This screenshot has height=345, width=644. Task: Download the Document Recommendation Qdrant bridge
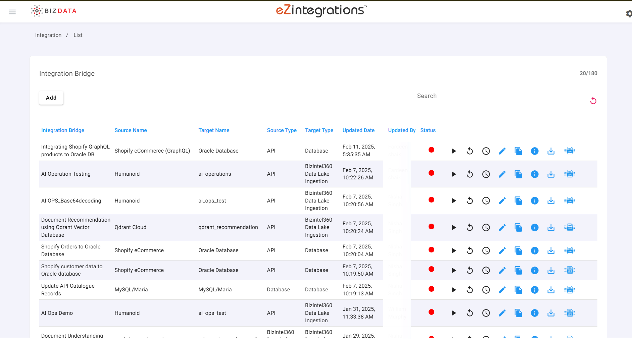pos(551,227)
